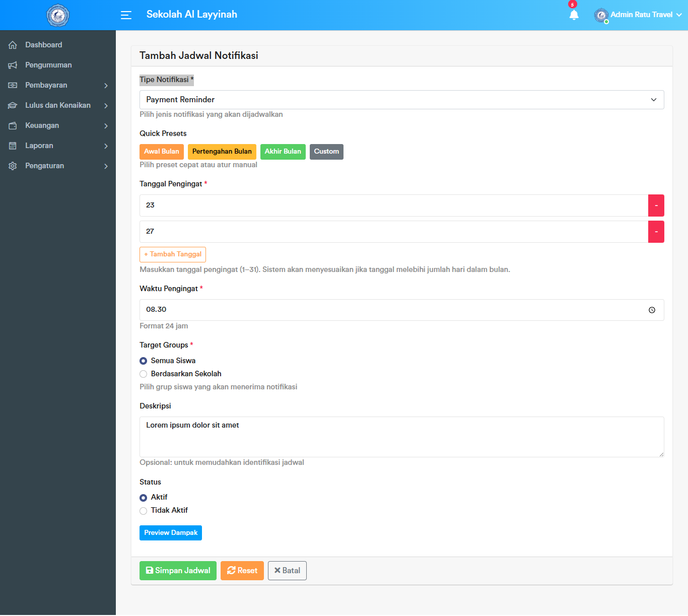Image resolution: width=688 pixels, height=616 pixels.
Task: Click the Pengaturan gear icon
Action: pyautogui.click(x=13, y=166)
